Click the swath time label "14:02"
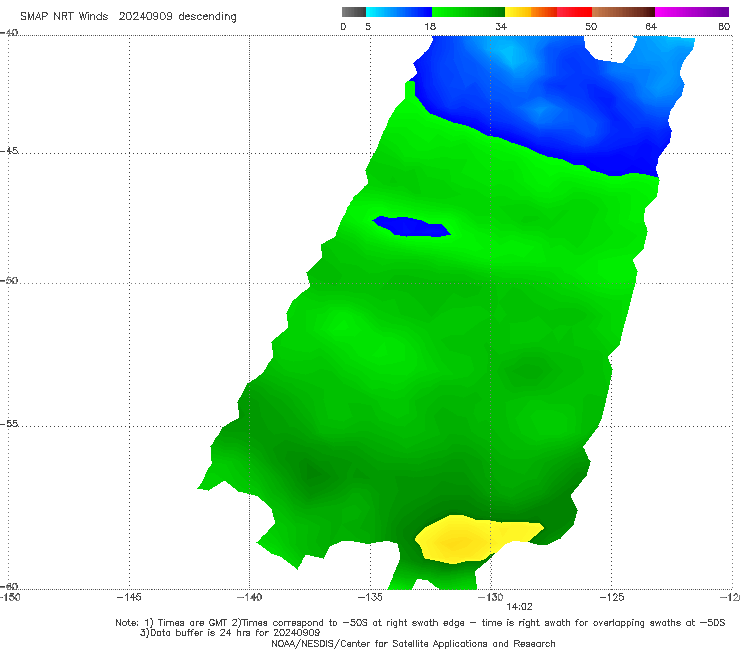The width and height of the screenshot is (740, 650). (x=519, y=607)
